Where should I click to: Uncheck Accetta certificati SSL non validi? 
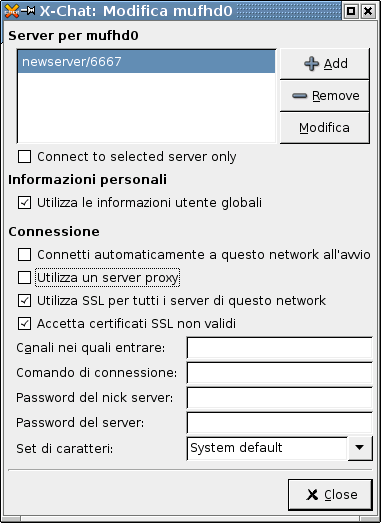click(x=24, y=324)
